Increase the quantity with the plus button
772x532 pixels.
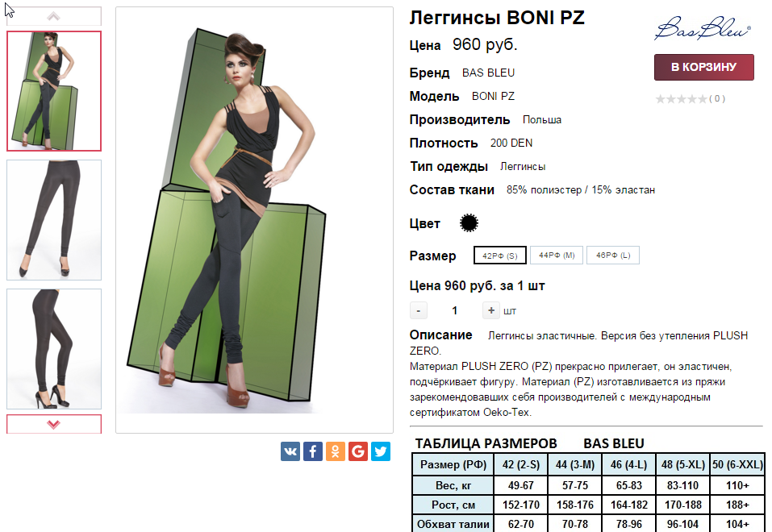point(491,310)
